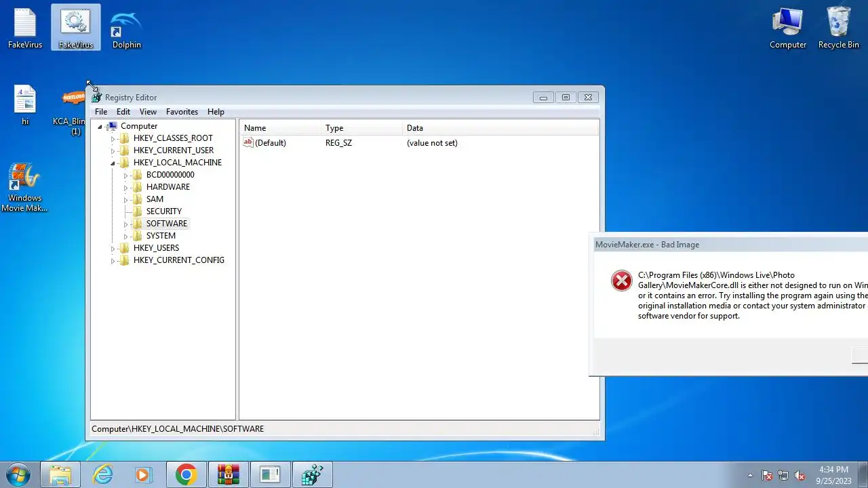Select the Recycle Bin desktop icon
Image resolution: width=868 pixels, height=488 pixels.
point(839,28)
